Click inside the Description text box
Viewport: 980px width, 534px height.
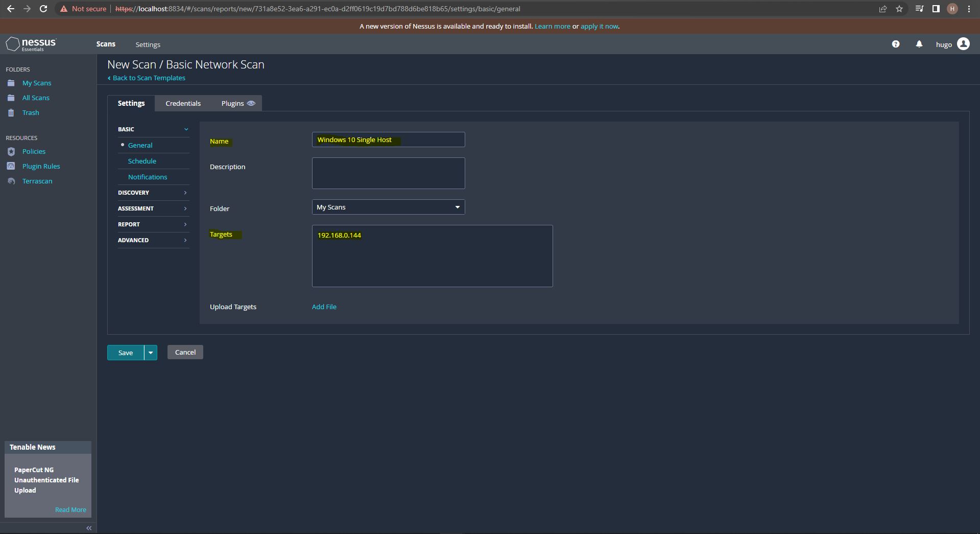click(388, 173)
